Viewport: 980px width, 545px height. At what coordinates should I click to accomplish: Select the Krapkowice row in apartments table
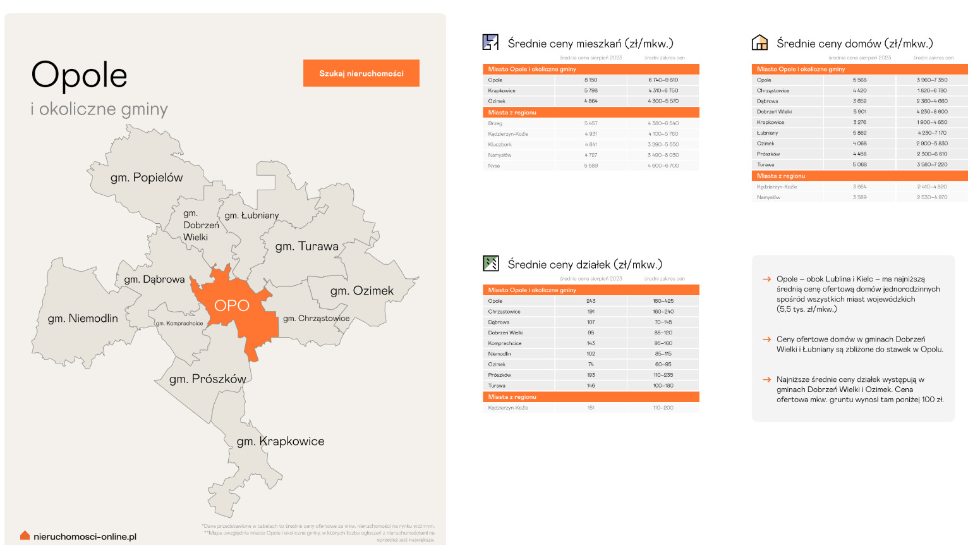(x=590, y=90)
